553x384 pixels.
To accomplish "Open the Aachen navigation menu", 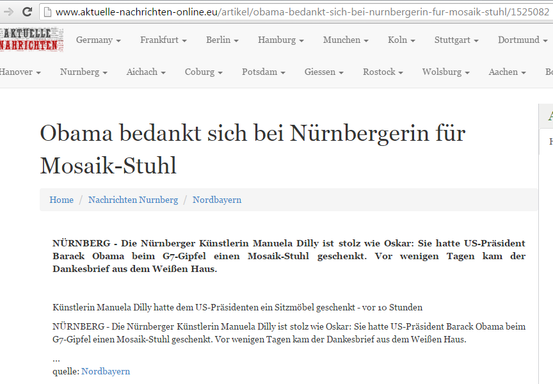I will [x=507, y=72].
